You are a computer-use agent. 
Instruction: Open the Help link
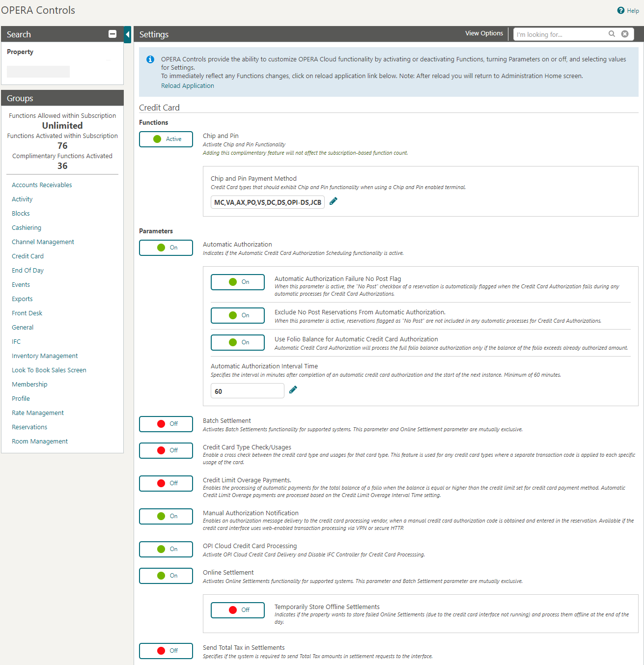(633, 10)
